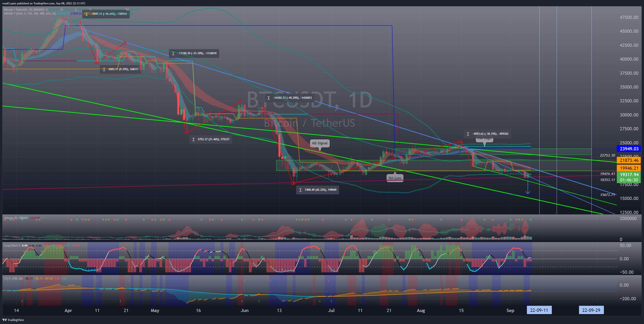Click the -50.00 Long/Short scale label
This screenshot has width=644, height=324.
coord(626,272)
